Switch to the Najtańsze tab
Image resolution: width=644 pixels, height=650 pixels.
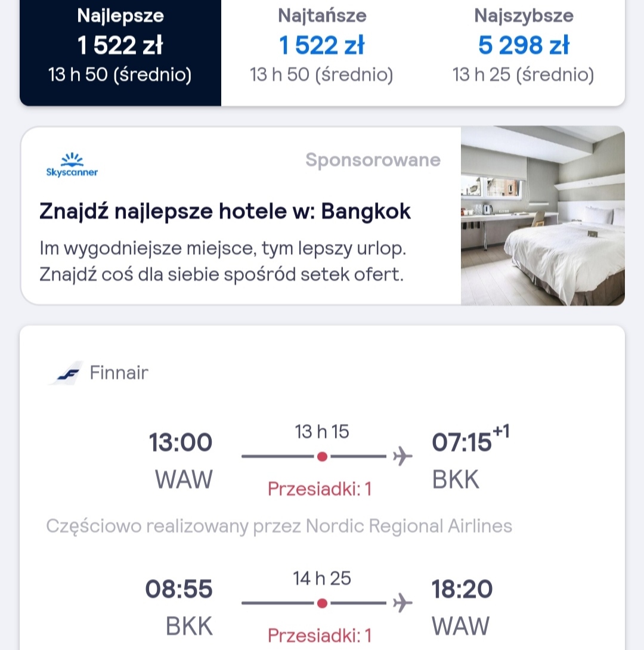tap(321, 52)
